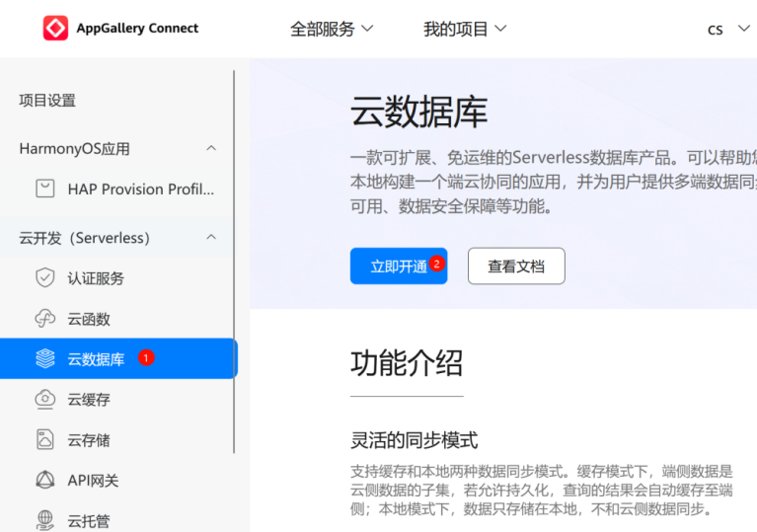
Task: Click the AppGallery Connect logo icon
Action: click(x=55, y=28)
